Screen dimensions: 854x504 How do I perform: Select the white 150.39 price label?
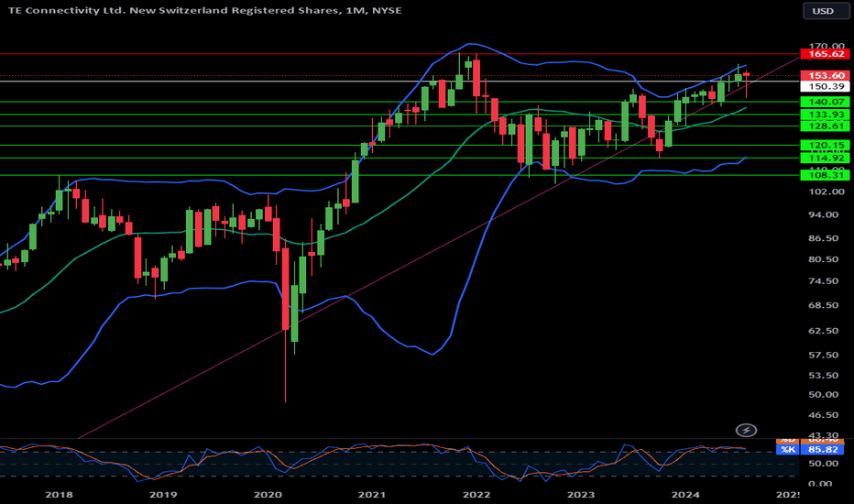(x=825, y=87)
